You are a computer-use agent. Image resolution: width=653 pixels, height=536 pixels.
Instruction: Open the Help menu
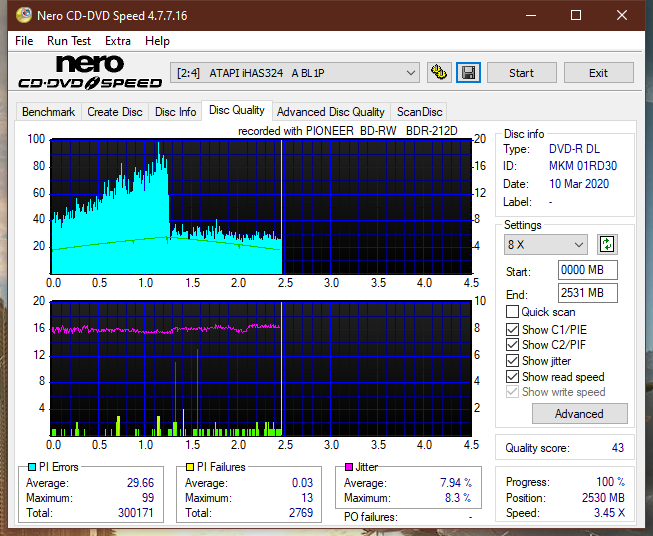pyautogui.click(x=157, y=41)
